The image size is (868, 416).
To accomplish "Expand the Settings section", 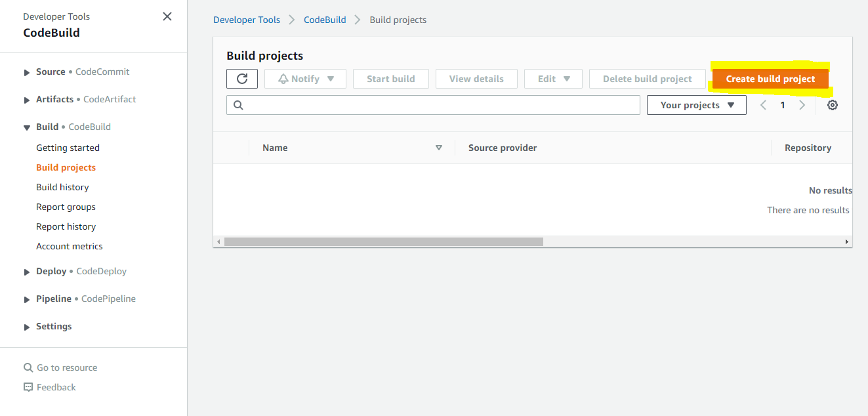I will click(x=27, y=327).
